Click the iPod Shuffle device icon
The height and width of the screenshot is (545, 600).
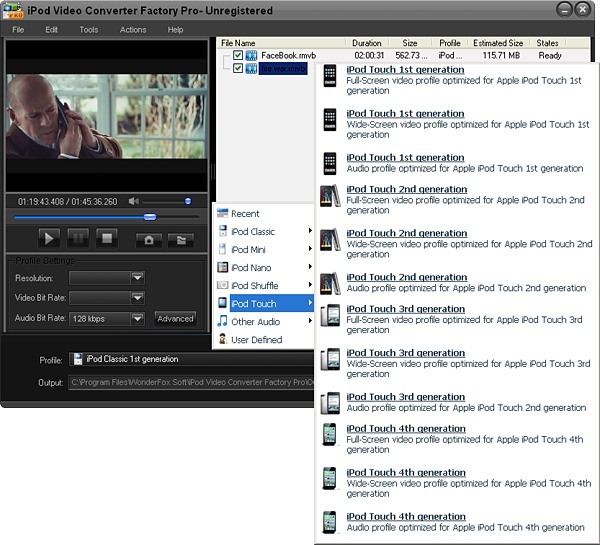point(222,285)
